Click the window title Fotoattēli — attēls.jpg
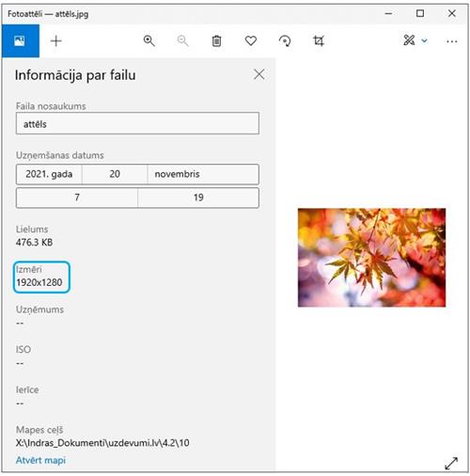Image resolution: width=470 pixels, height=476 pixels. pyautogui.click(x=48, y=14)
